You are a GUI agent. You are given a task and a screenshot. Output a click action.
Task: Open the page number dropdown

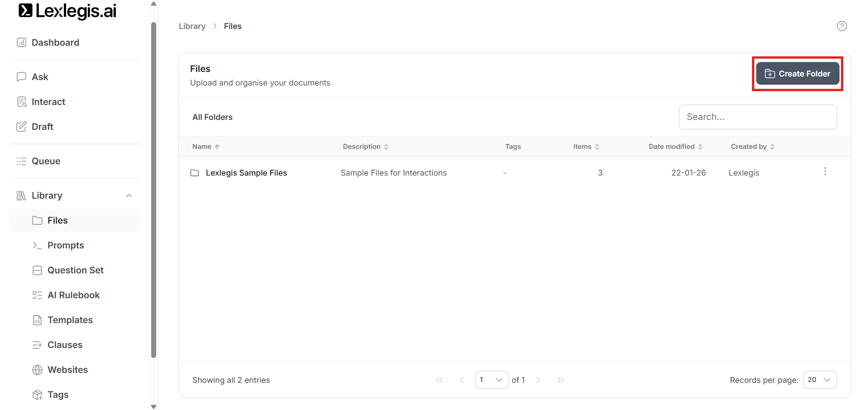coord(491,380)
